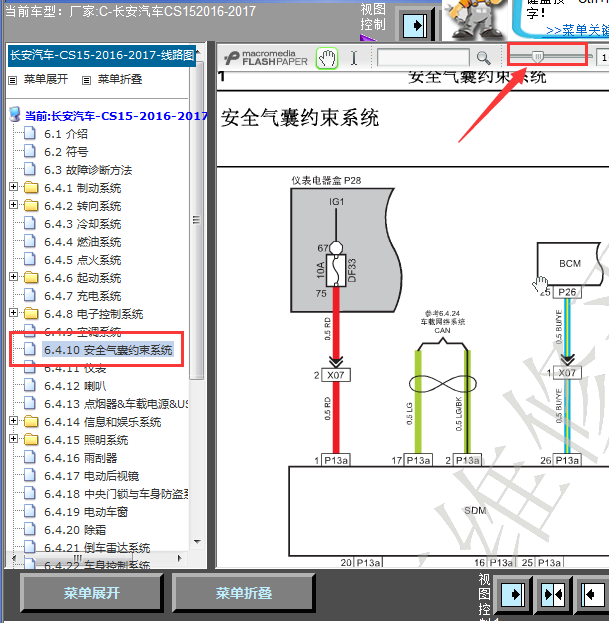The image size is (609, 623).
Task: Open 6.4.13 点烟器&车载电源 entry
Action: point(116,404)
